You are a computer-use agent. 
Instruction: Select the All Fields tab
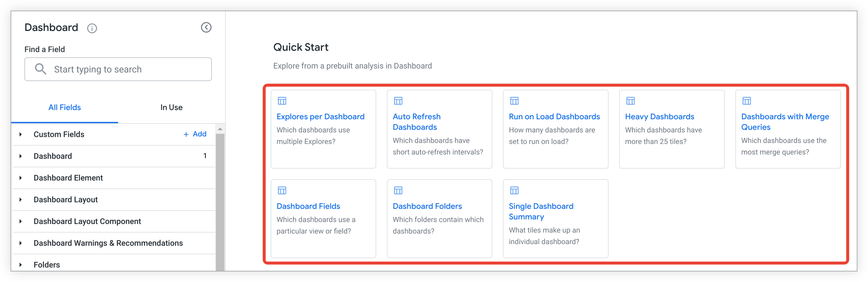tap(65, 107)
